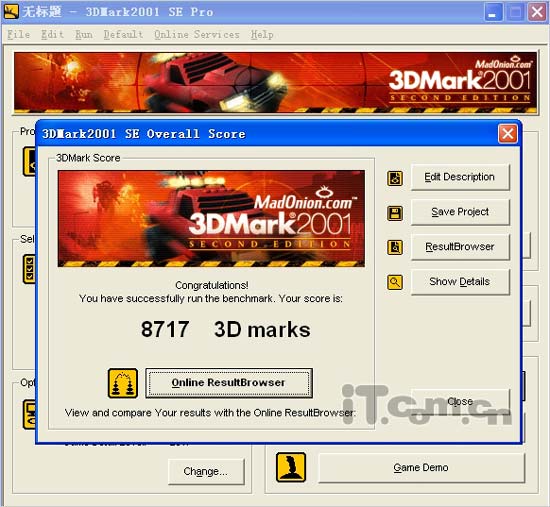The width and height of the screenshot is (550, 507).
Task: Click the 3DMark2001 banner in score dialog
Action: [x=211, y=219]
